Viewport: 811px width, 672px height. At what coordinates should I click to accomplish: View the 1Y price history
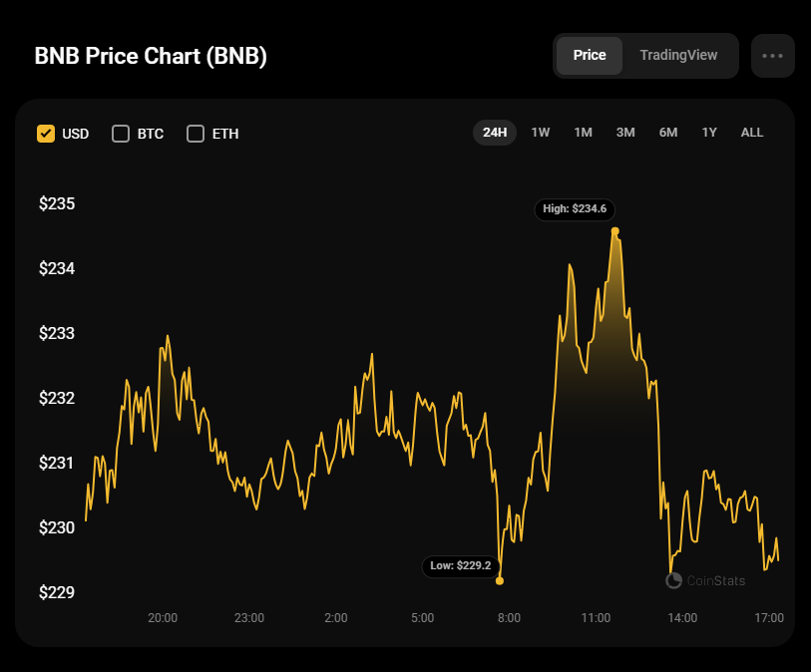pyautogui.click(x=709, y=133)
